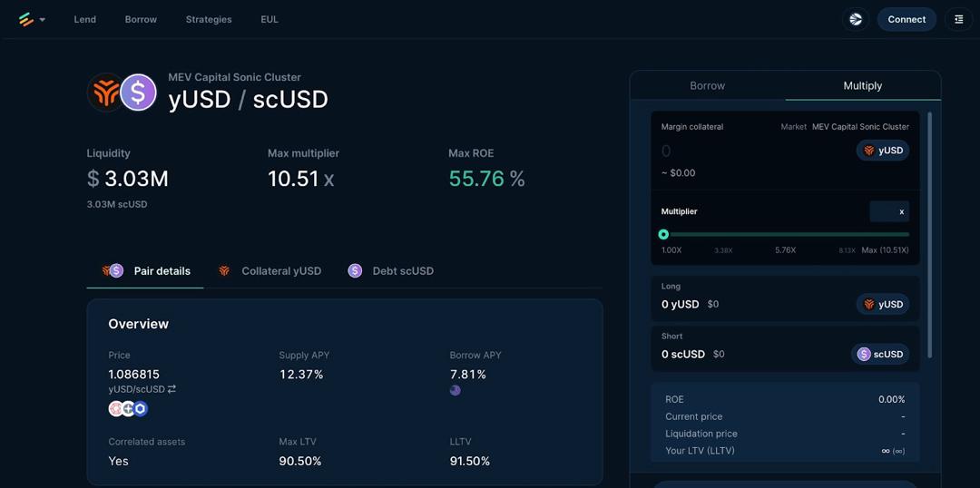Screen dimensions: 980x488
Task: Click the first red oracle icon under Price
Action: [115, 409]
